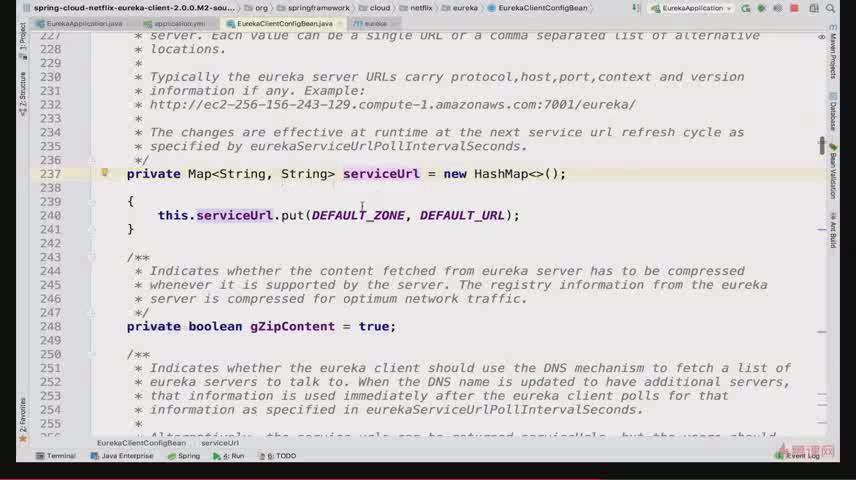Screen dimensions: 856x480
Task: Click the yellow intention bulb on line 237
Action: pos(105,173)
